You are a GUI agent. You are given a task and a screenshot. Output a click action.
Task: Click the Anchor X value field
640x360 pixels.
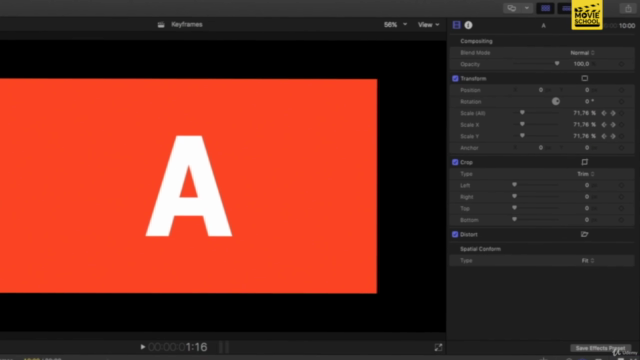(x=541, y=148)
